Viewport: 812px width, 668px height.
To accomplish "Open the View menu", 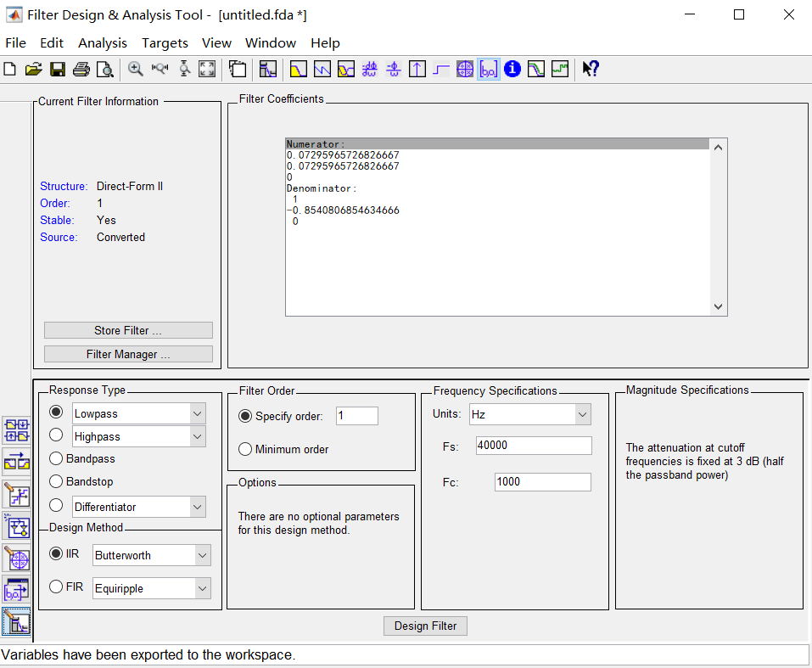I will (x=216, y=43).
